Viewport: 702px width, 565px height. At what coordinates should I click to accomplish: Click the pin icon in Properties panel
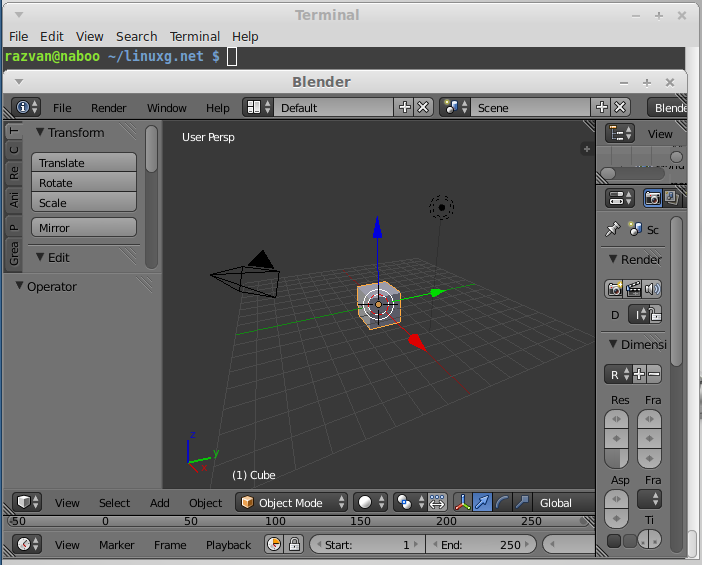[x=612, y=229]
